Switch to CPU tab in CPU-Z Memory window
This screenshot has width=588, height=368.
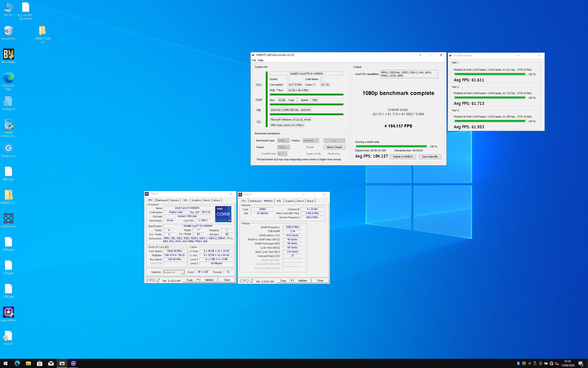[243, 201]
